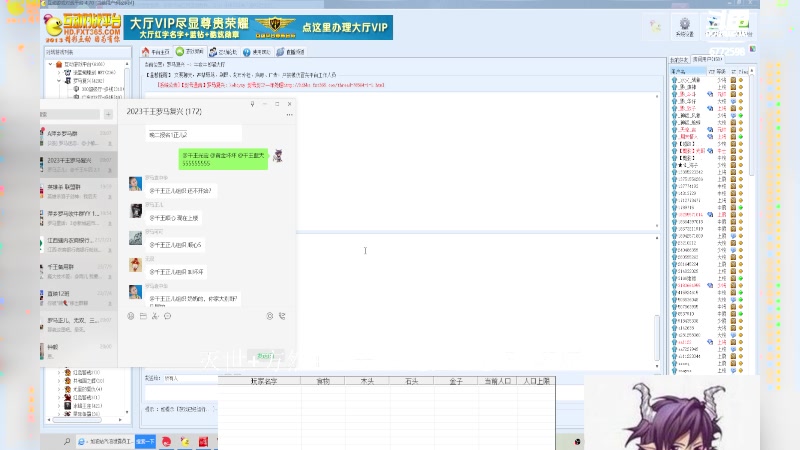The image size is (800, 450).
Task: Collapse the 罗马复兴 tree node
Action: (59, 81)
